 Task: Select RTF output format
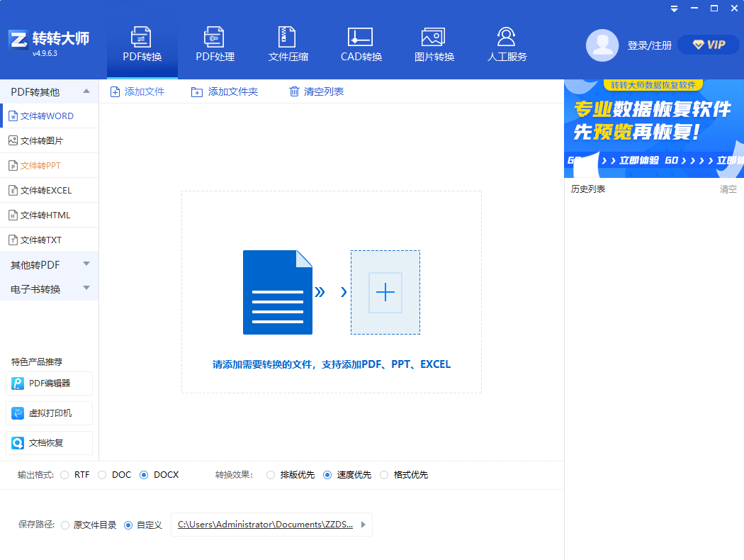[64, 475]
